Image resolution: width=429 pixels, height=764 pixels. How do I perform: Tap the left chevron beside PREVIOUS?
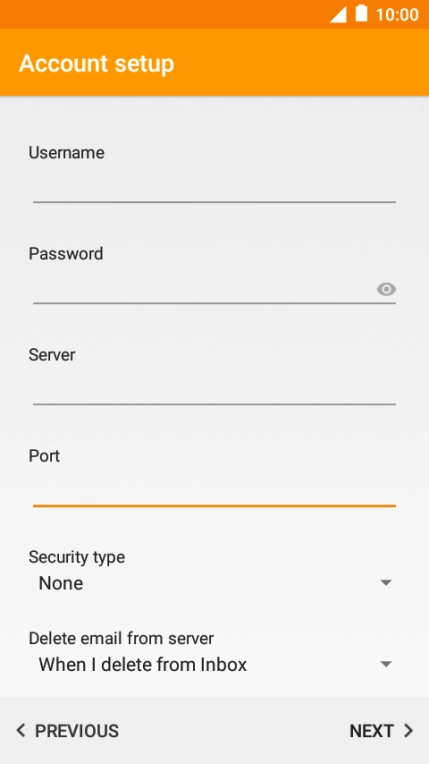point(20,730)
